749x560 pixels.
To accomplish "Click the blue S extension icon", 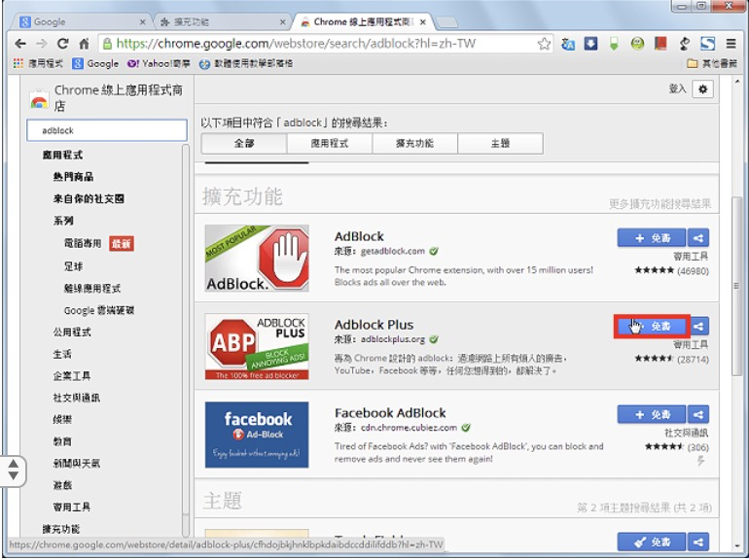I will point(707,44).
